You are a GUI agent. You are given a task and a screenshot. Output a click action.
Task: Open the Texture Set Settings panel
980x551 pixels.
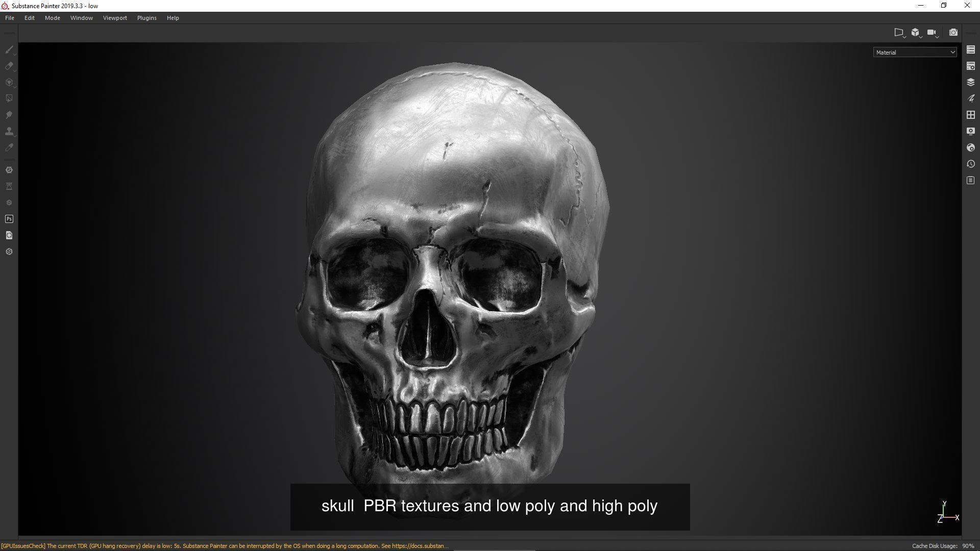(x=970, y=66)
